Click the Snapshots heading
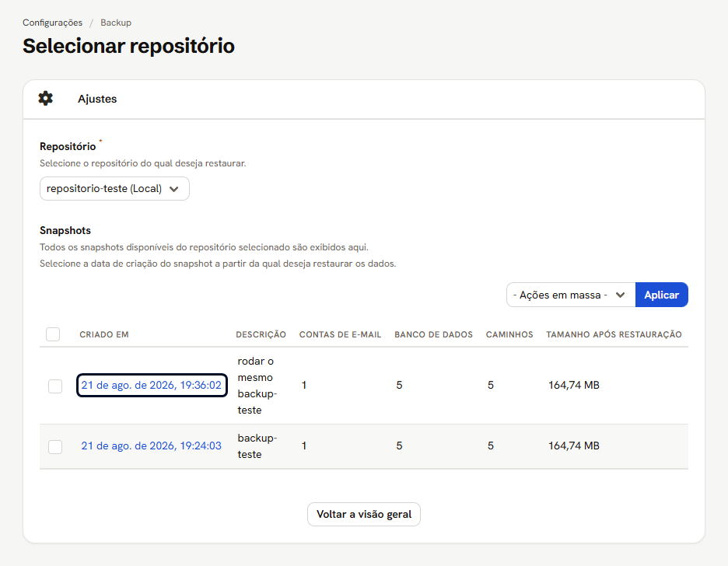The image size is (728, 566). 65,231
